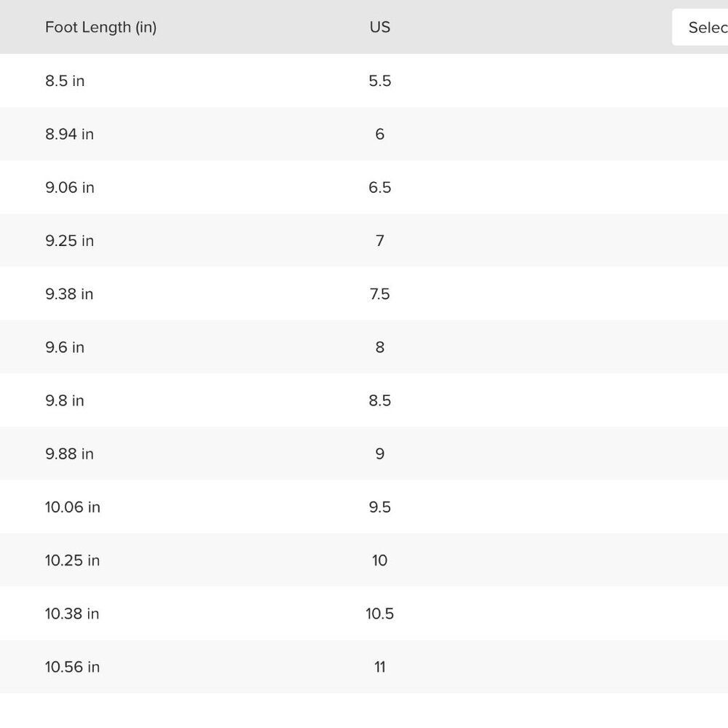728x728 pixels.
Task: Click US size 6.5 value
Action: pyautogui.click(x=380, y=188)
